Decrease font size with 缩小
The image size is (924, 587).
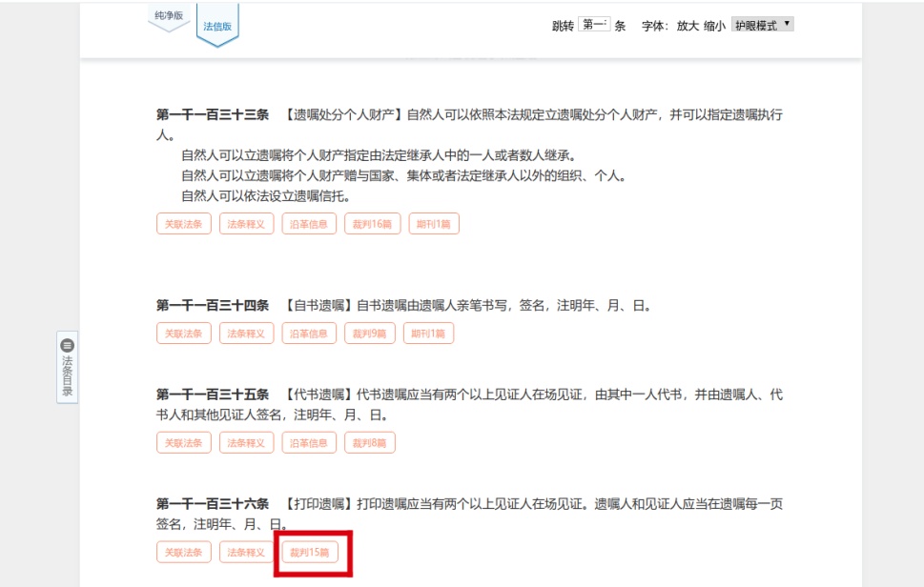tap(714, 26)
